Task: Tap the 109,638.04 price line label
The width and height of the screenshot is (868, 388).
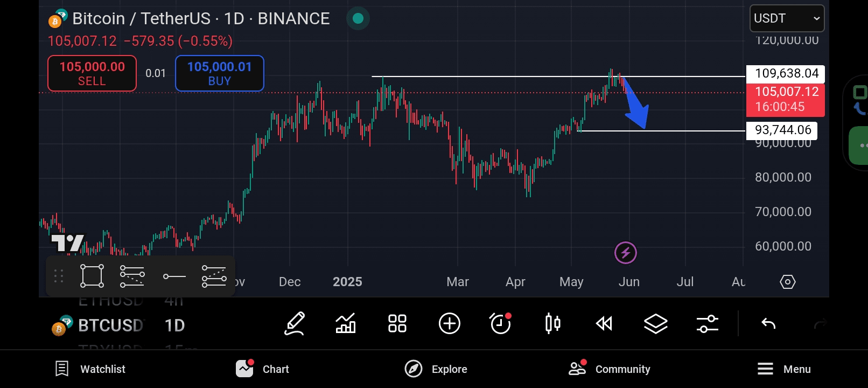Action: (786, 73)
